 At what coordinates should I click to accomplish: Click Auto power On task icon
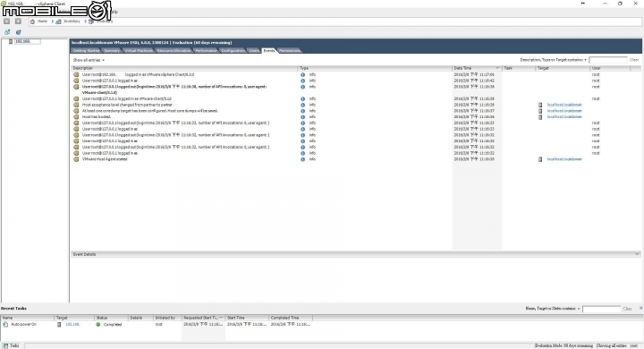[x=5, y=324]
